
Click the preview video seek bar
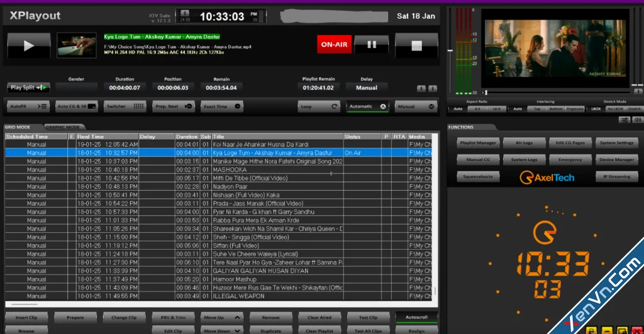click(x=555, y=92)
